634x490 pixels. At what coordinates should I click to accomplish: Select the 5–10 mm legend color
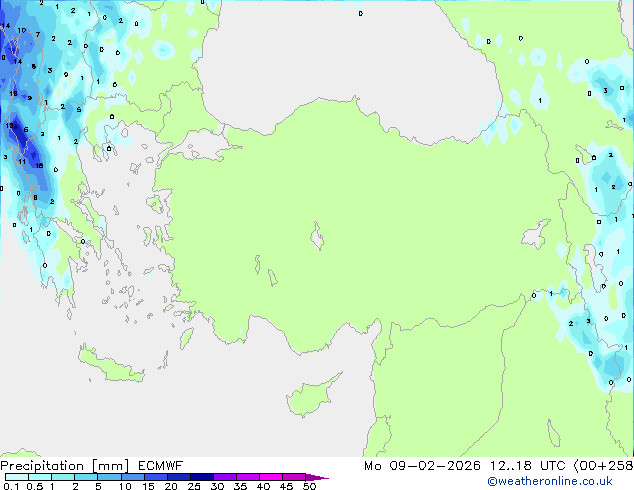pos(109,477)
